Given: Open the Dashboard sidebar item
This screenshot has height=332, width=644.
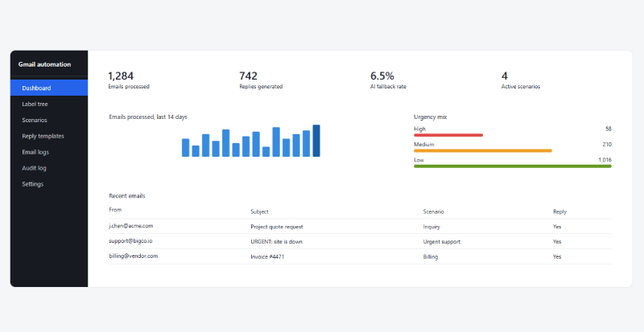Looking at the screenshot, I should 49,88.
